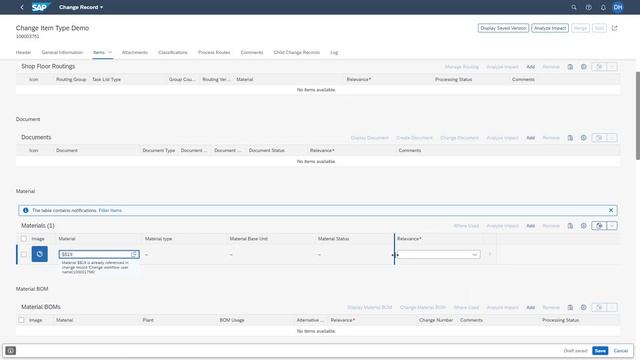Open value help icon in the Material field
The height and width of the screenshot is (360, 640).
point(134,254)
